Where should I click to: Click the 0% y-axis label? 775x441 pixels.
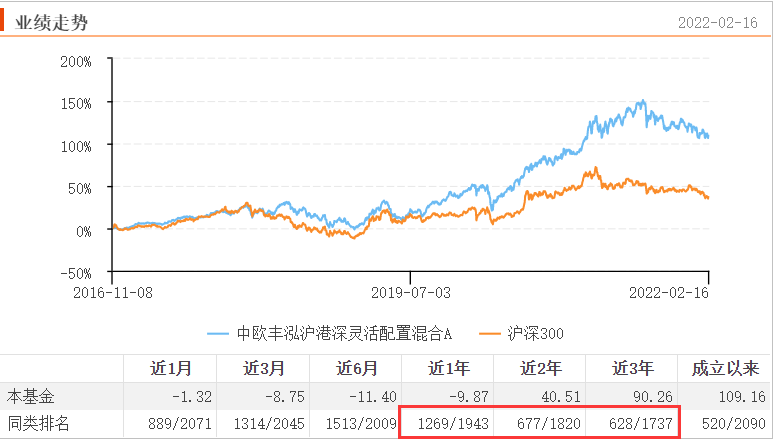[x=84, y=231]
